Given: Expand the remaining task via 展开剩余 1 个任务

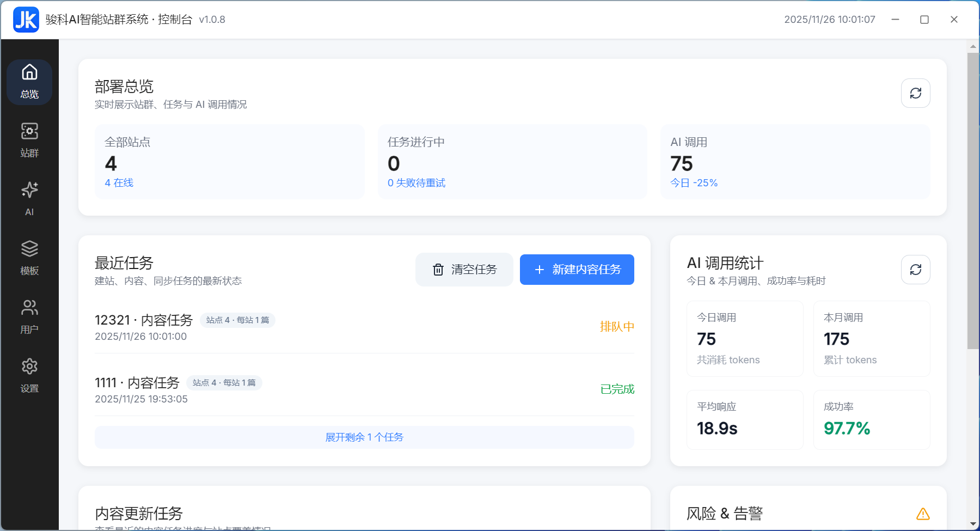Looking at the screenshot, I should click(x=364, y=437).
